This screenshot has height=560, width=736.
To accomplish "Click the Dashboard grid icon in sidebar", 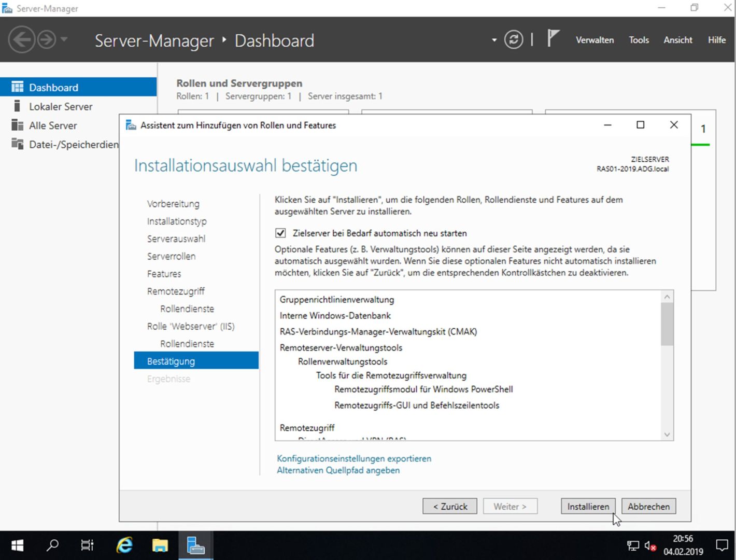I will 18,87.
